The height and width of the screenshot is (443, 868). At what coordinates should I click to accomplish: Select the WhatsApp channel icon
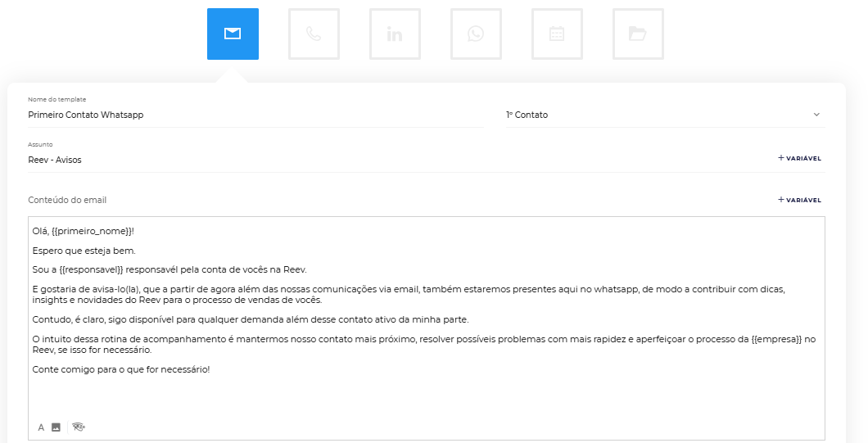(x=476, y=34)
